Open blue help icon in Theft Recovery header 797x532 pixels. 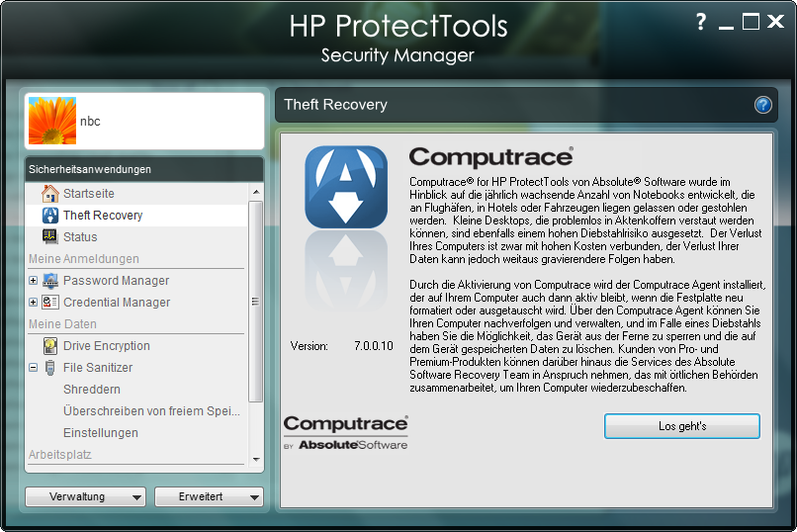[x=763, y=105]
